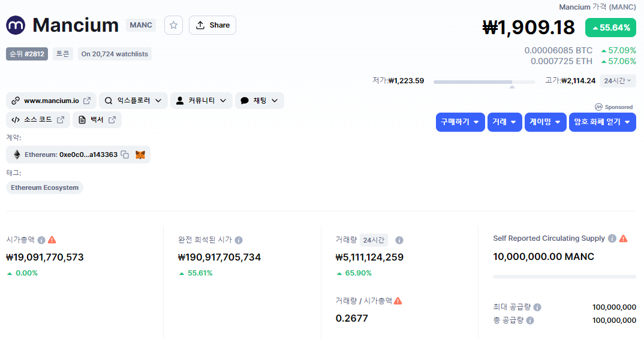Click the On 20,724 watchlists badge

[115, 54]
